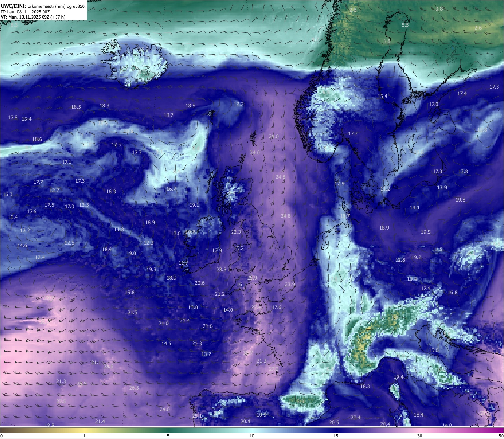This screenshot has width=504, height=439.
Task: Click the 12.5 value on the map
Action: pyautogui.click(x=69, y=243)
